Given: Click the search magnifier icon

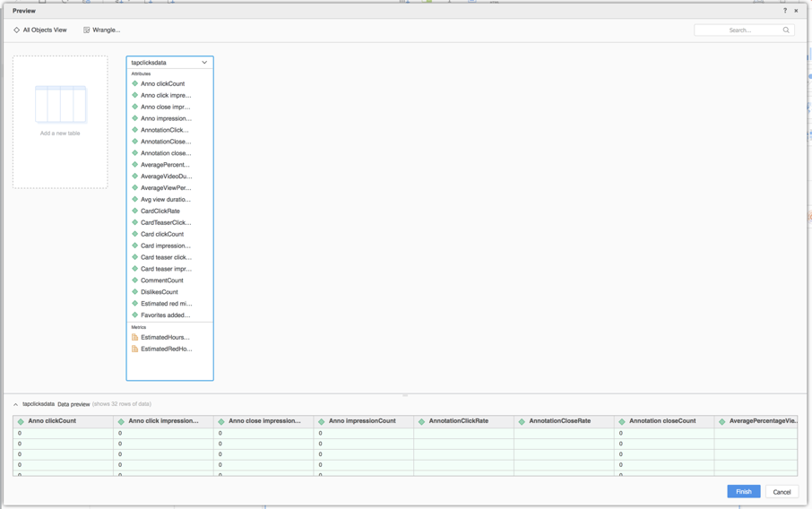Looking at the screenshot, I should (x=786, y=30).
